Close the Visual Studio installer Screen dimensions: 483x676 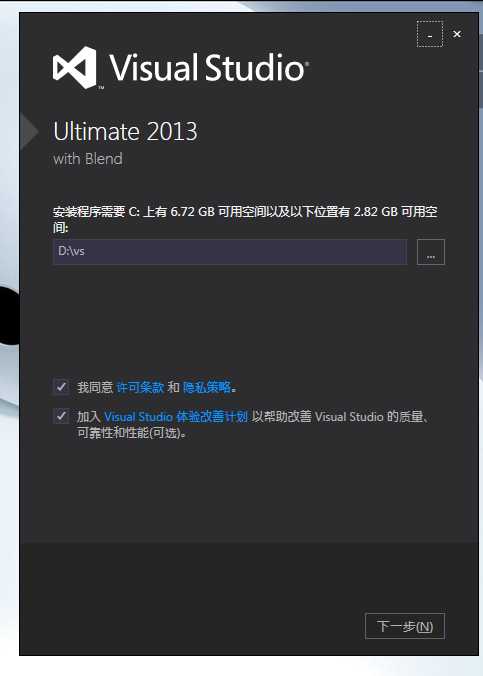tap(457, 34)
